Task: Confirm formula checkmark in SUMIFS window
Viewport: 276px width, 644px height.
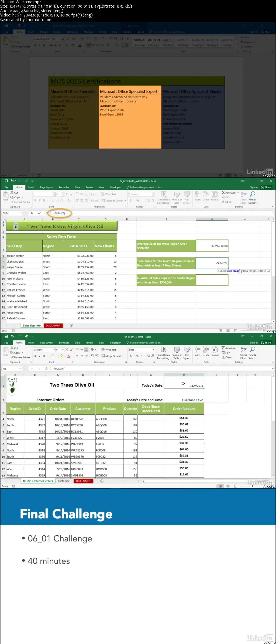Action: pos(39,213)
